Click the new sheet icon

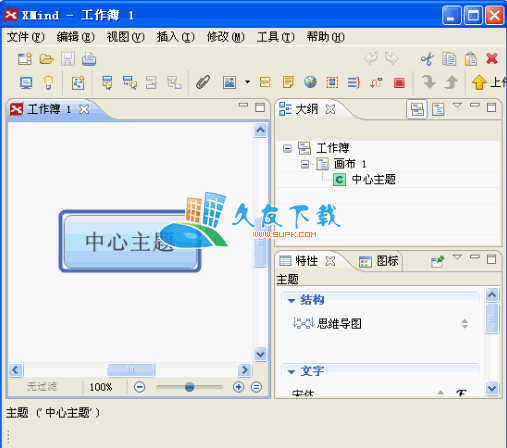coord(78,83)
